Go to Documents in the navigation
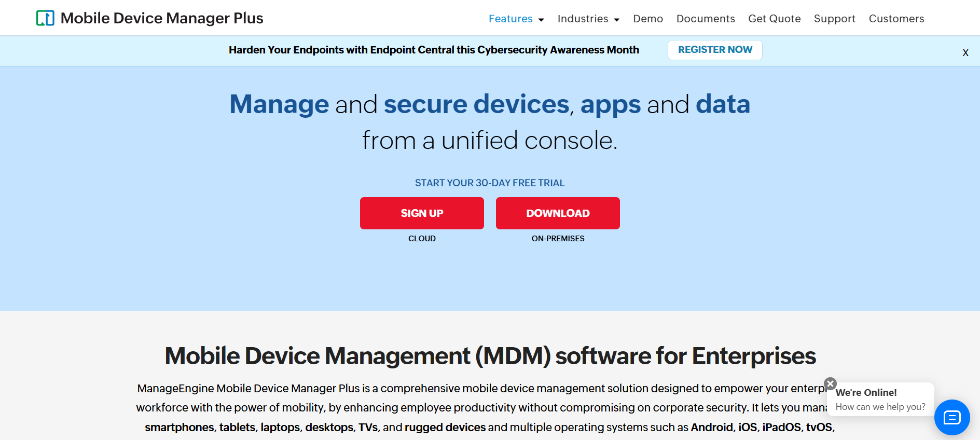 point(706,19)
